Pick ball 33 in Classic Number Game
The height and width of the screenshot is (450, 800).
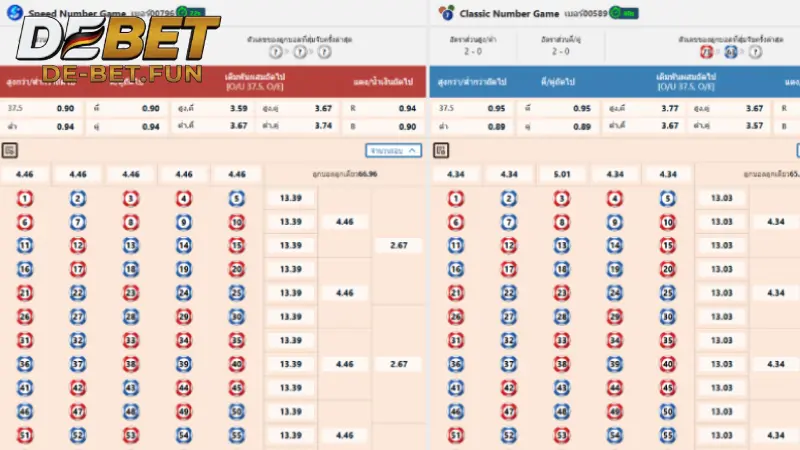[562, 340]
